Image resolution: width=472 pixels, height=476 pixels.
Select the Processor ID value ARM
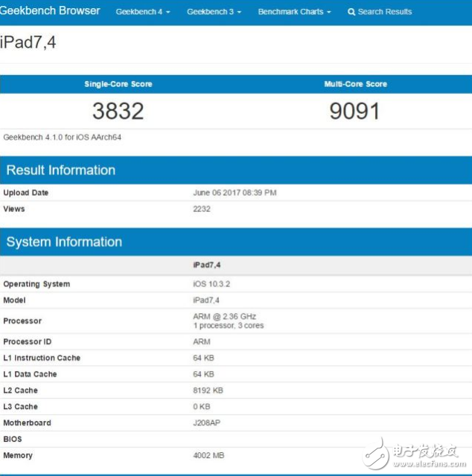tap(202, 341)
